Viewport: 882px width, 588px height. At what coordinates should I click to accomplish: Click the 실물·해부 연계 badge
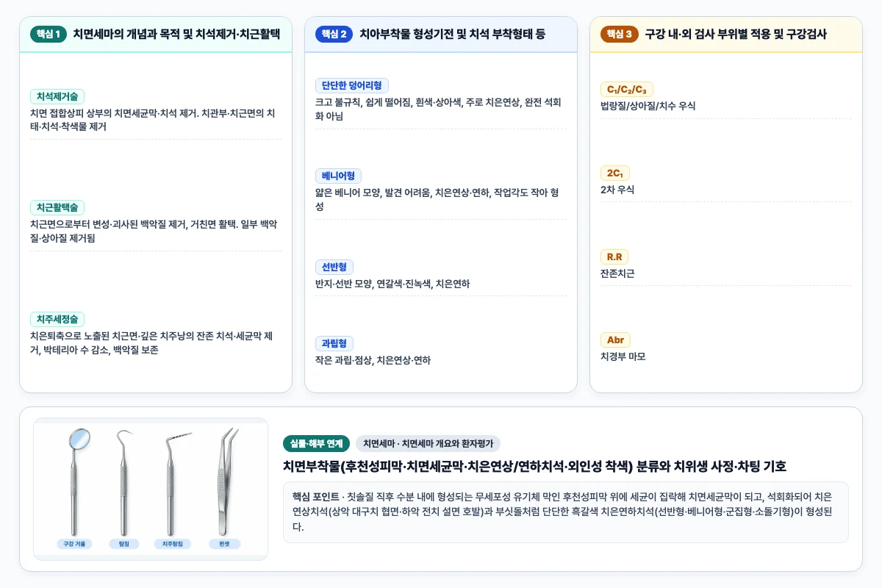316,443
